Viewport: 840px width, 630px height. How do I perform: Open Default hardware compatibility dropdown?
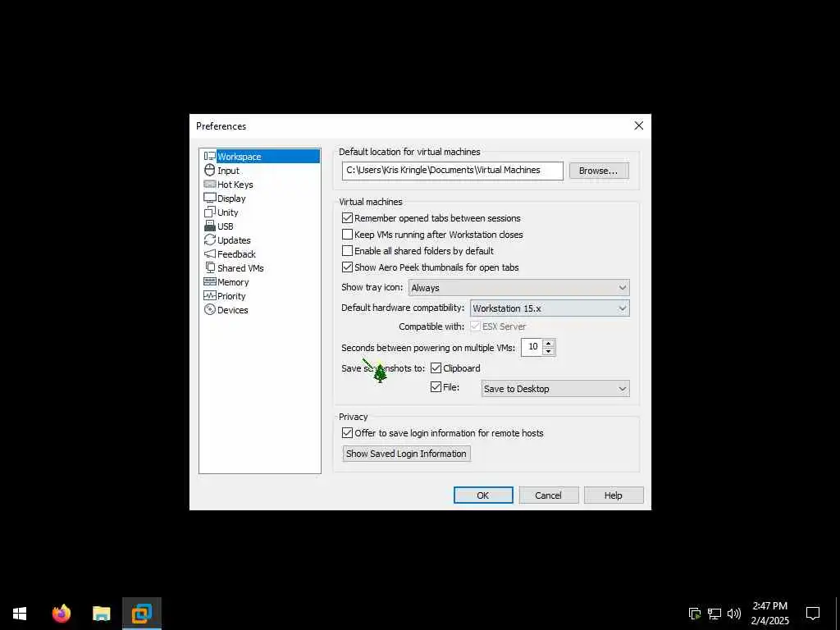(550, 308)
